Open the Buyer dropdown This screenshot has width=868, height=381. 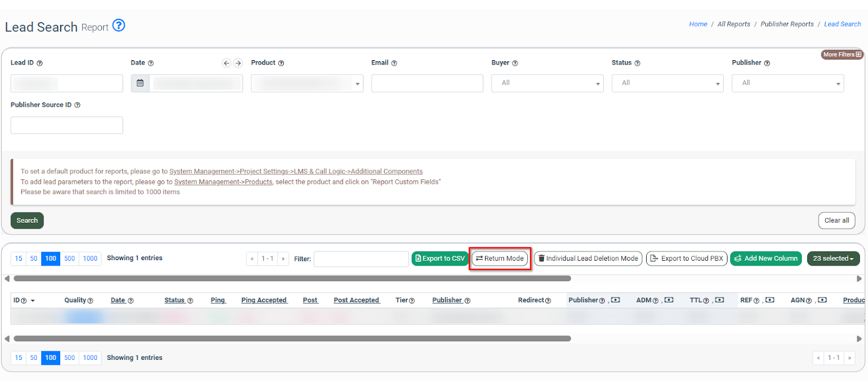click(x=547, y=83)
